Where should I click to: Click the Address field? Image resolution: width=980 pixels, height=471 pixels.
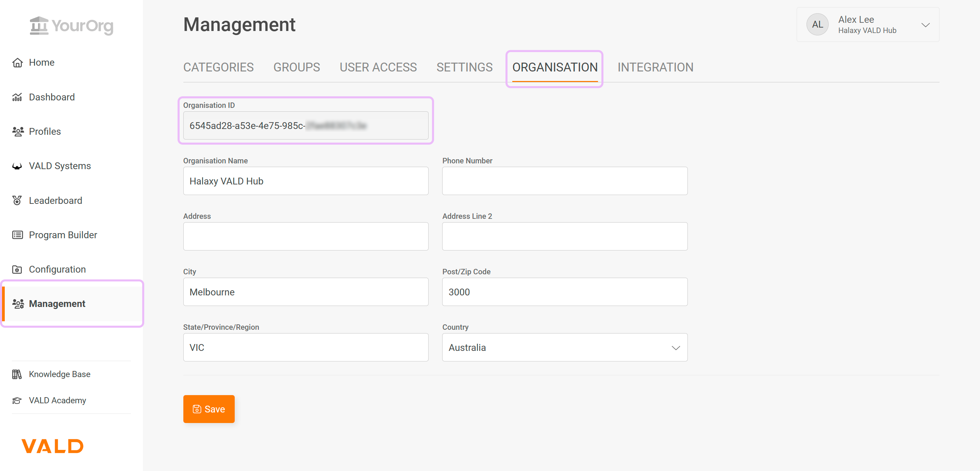pos(305,237)
